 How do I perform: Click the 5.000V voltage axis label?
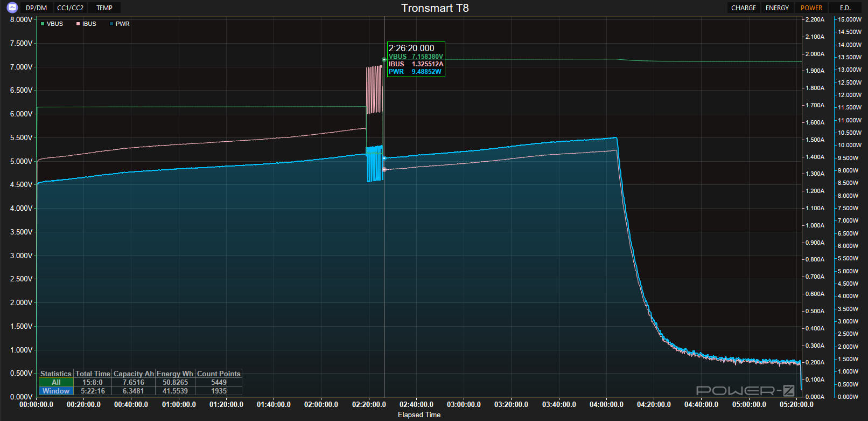22,161
